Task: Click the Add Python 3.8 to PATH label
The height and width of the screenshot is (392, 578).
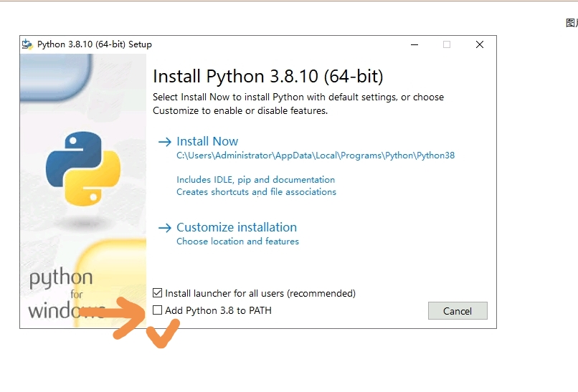Action: click(x=218, y=310)
